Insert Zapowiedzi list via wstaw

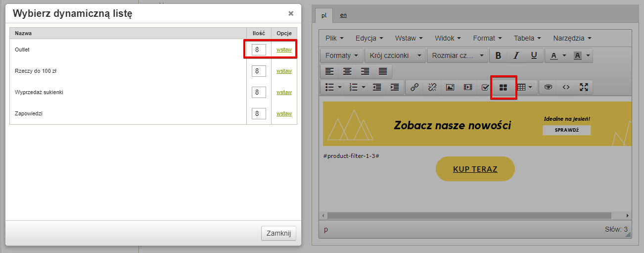[284, 113]
